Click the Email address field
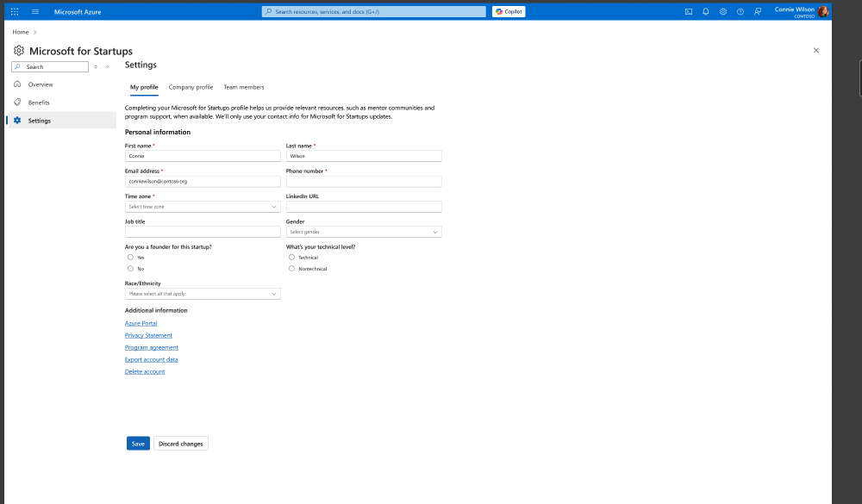The height and width of the screenshot is (504, 862). point(203,182)
